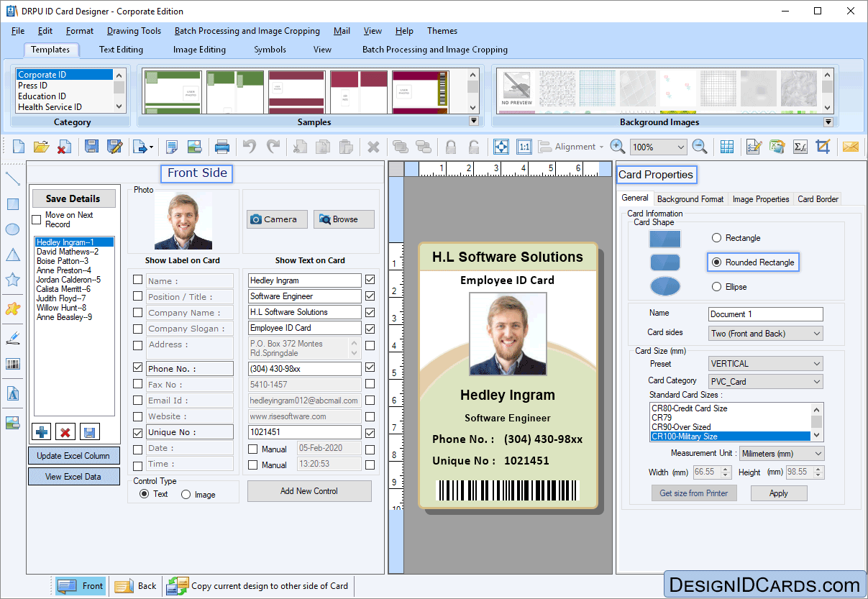Select the Barcode tool in sidebar

click(x=12, y=364)
